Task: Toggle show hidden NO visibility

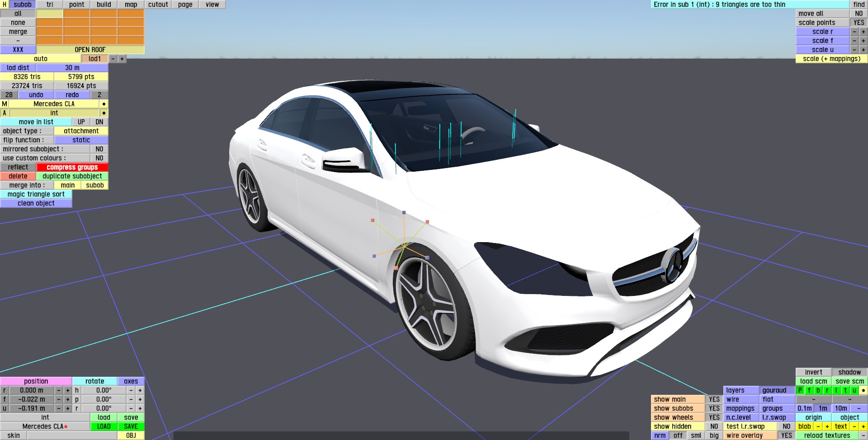Action: [714, 426]
